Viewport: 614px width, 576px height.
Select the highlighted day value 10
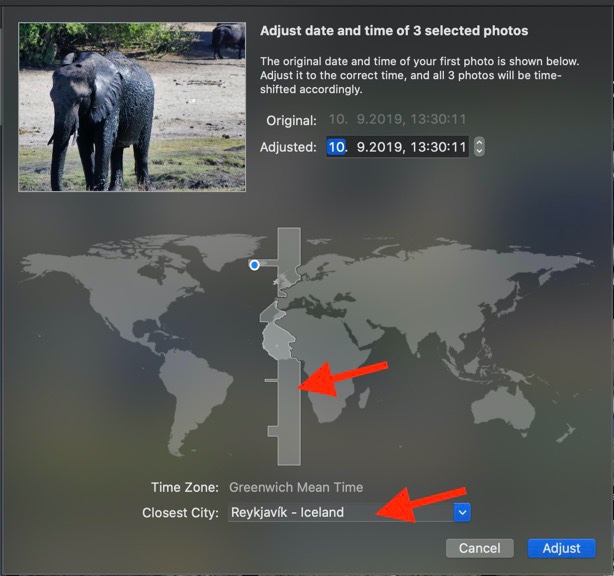point(336,147)
